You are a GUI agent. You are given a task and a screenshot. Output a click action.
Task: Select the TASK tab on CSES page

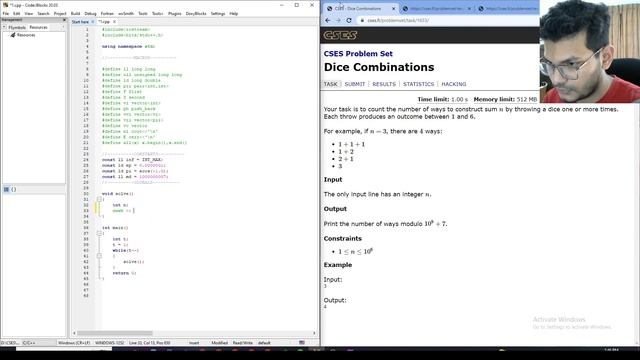(x=331, y=84)
